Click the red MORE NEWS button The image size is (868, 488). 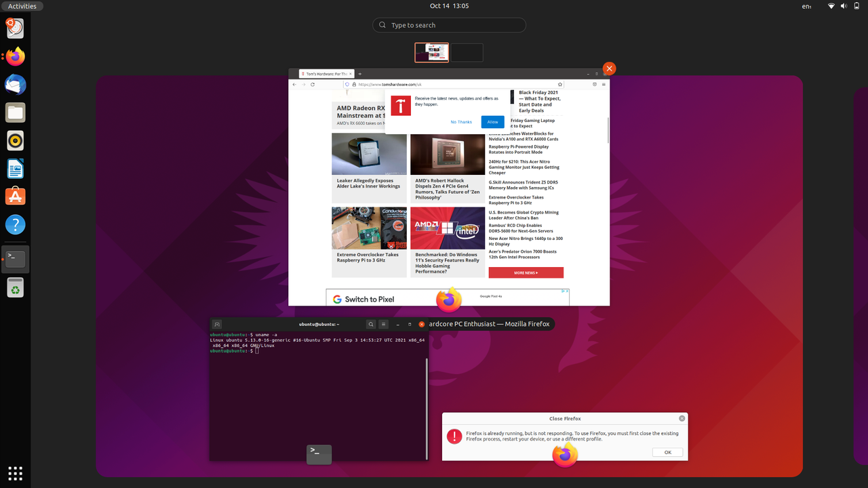click(526, 272)
